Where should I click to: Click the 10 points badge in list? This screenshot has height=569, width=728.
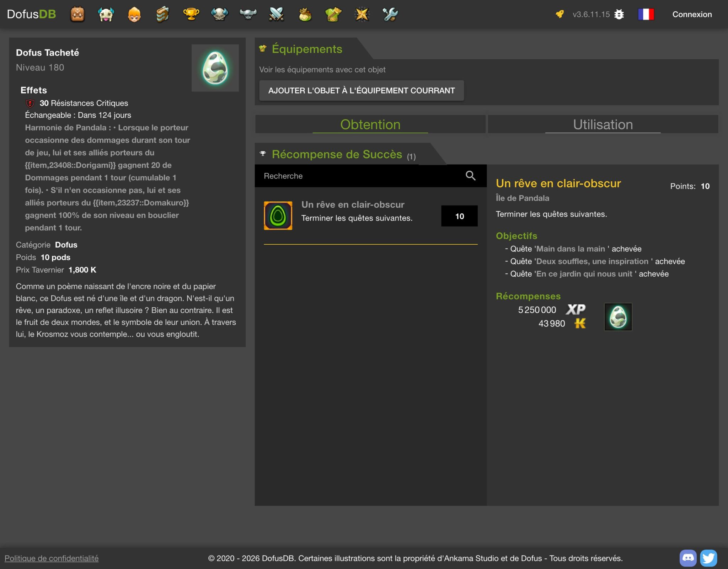459,216
